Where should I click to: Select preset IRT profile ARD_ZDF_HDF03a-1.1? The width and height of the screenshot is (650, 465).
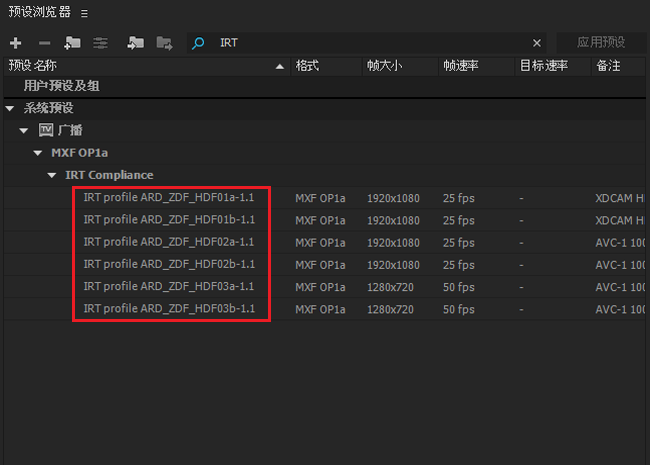pos(169,286)
